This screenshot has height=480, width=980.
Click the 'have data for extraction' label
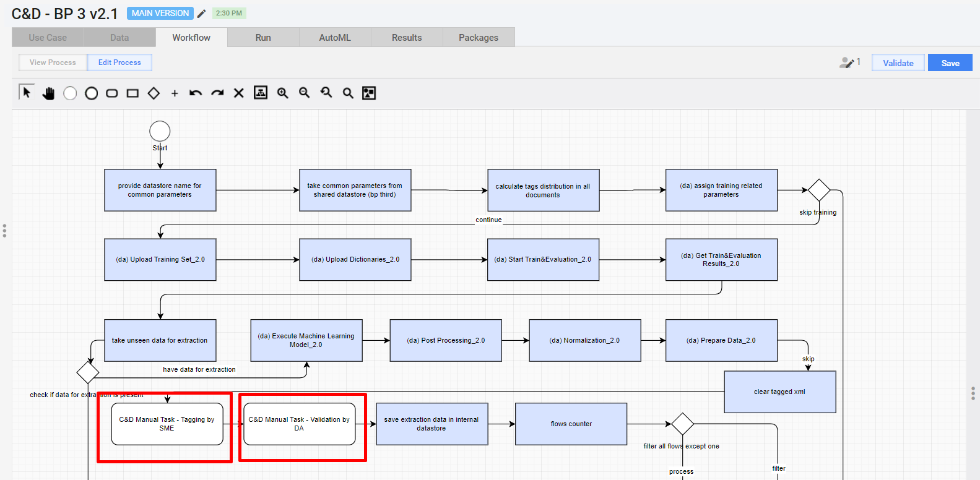pyautogui.click(x=199, y=369)
